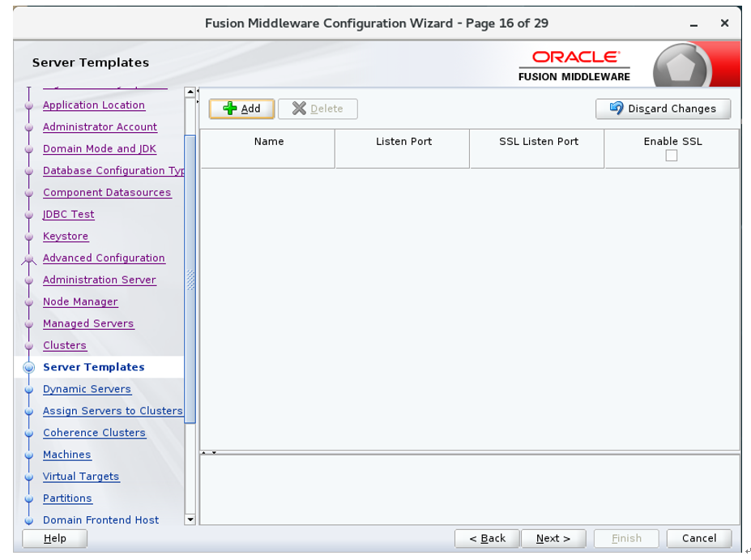Open the Domain Mode and JDK step

100,149
